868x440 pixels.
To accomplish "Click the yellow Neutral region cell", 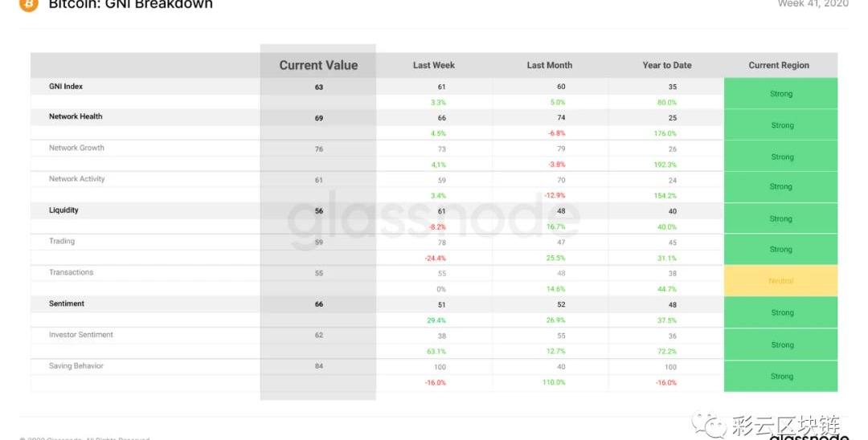I will [780, 281].
